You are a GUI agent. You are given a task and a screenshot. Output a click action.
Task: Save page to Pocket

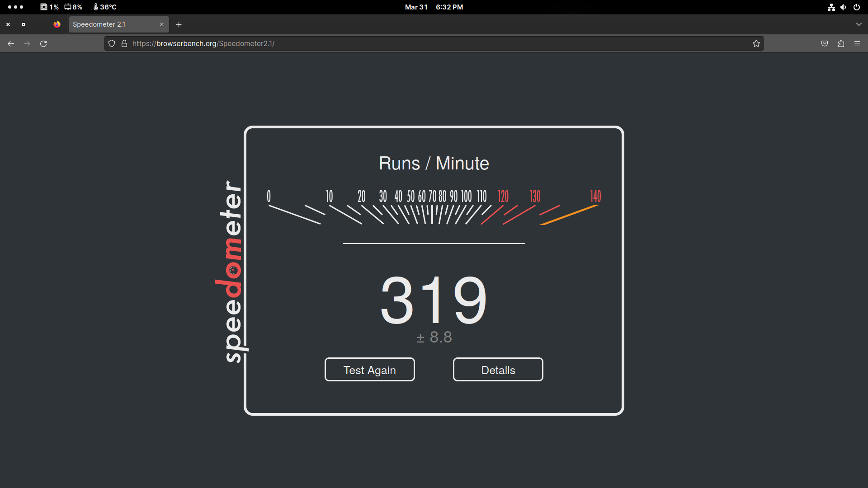pyautogui.click(x=825, y=43)
